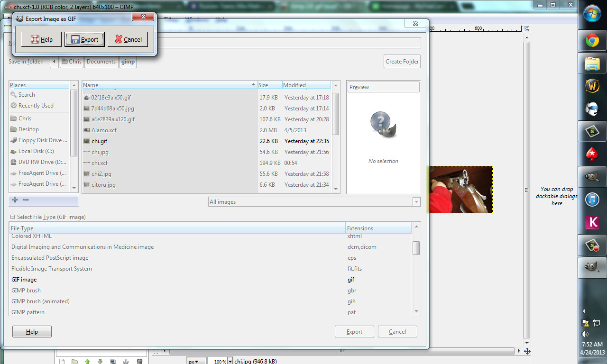This screenshot has width=607, height=364.
Task: Click Export in the small GIF confirm dialog
Action: [x=84, y=39]
